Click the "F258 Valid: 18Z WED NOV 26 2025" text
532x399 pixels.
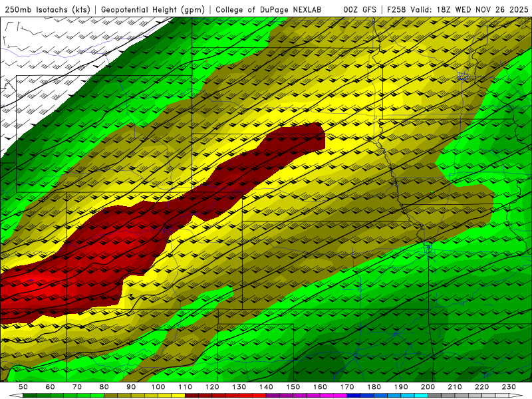tap(458, 9)
